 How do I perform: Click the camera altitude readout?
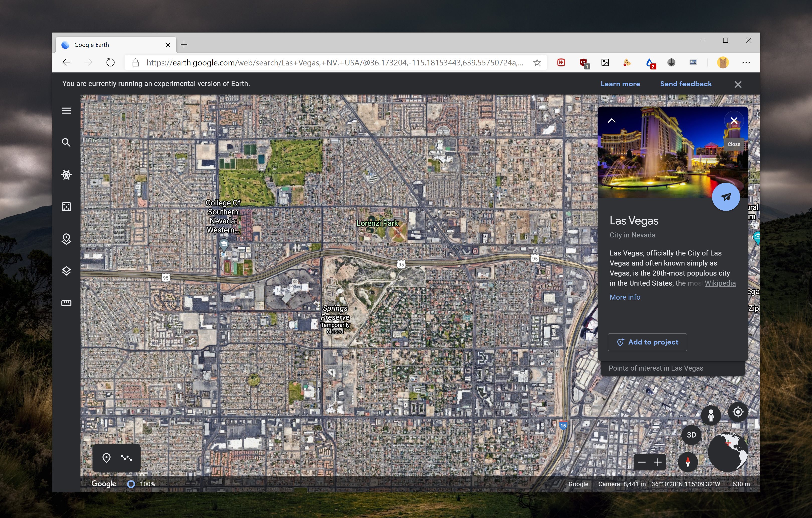pos(622,484)
